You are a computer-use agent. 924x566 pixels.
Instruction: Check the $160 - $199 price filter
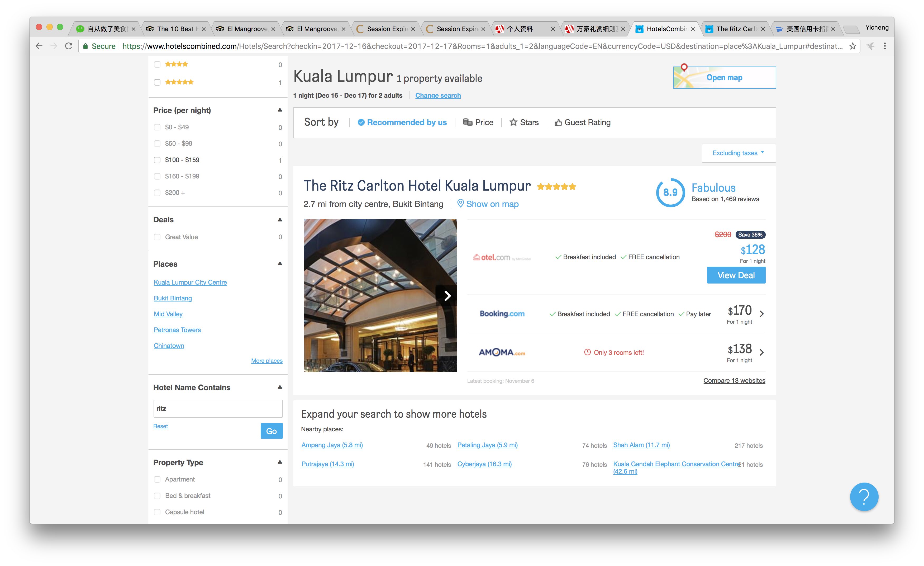(157, 176)
